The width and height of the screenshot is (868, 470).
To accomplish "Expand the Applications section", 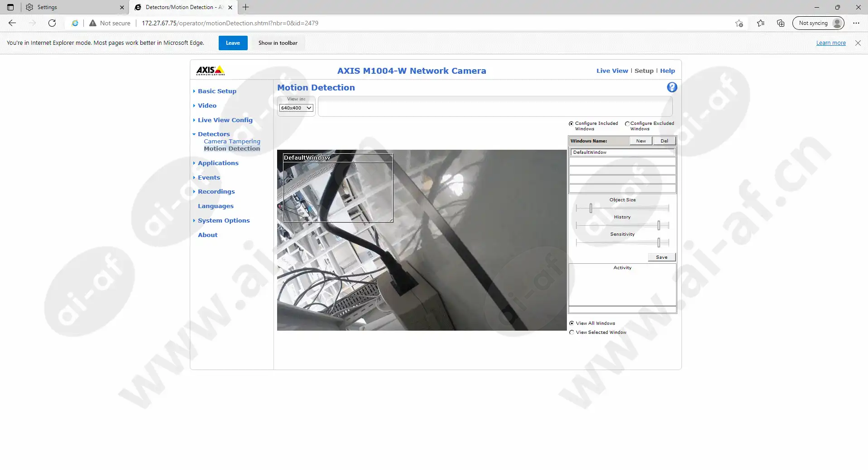I will 218,163.
